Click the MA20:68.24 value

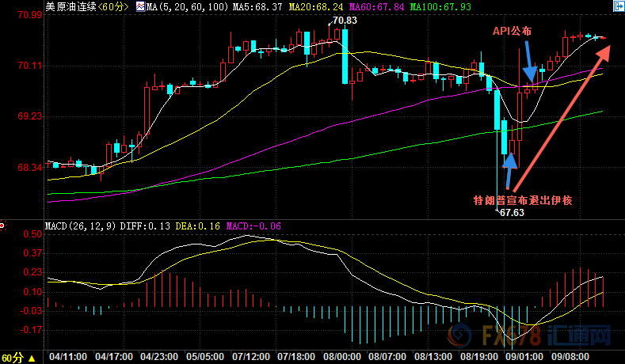316,7
